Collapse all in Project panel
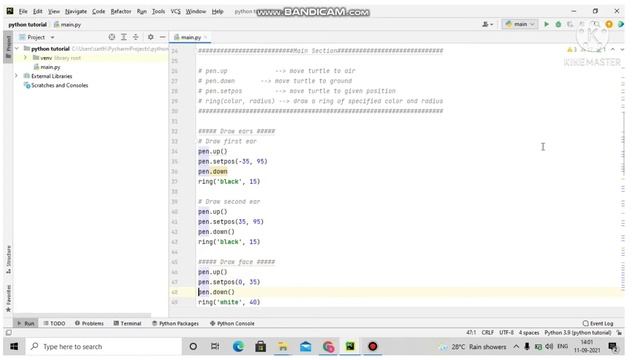This screenshot has height=360, width=640. (136, 37)
